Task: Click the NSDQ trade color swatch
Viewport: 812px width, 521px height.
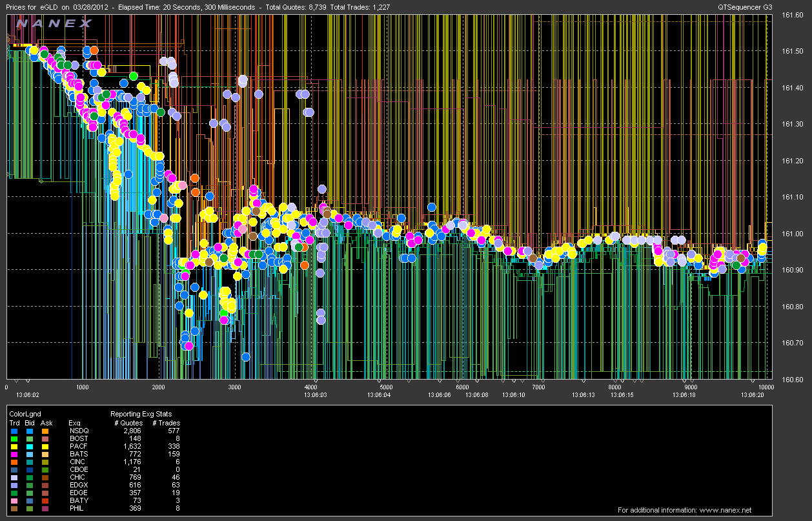Action: [15, 430]
